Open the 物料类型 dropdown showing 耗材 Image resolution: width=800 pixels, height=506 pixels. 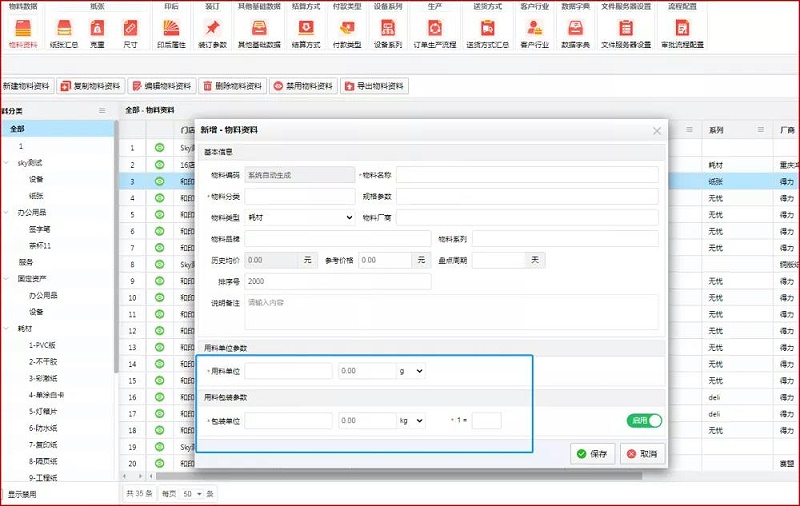pyautogui.click(x=300, y=217)
